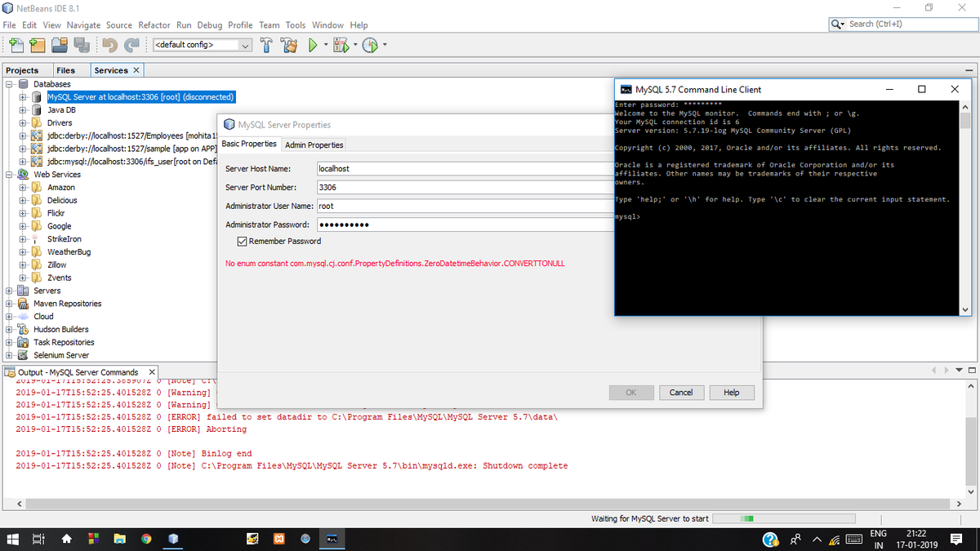980x551 pixels.
Task: Click the Debug Project toolbar icon
Action: coord(340,44)
